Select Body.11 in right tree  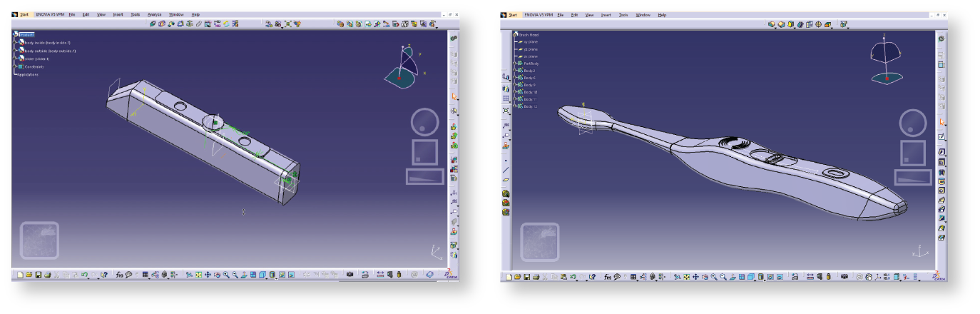(531, 99)
